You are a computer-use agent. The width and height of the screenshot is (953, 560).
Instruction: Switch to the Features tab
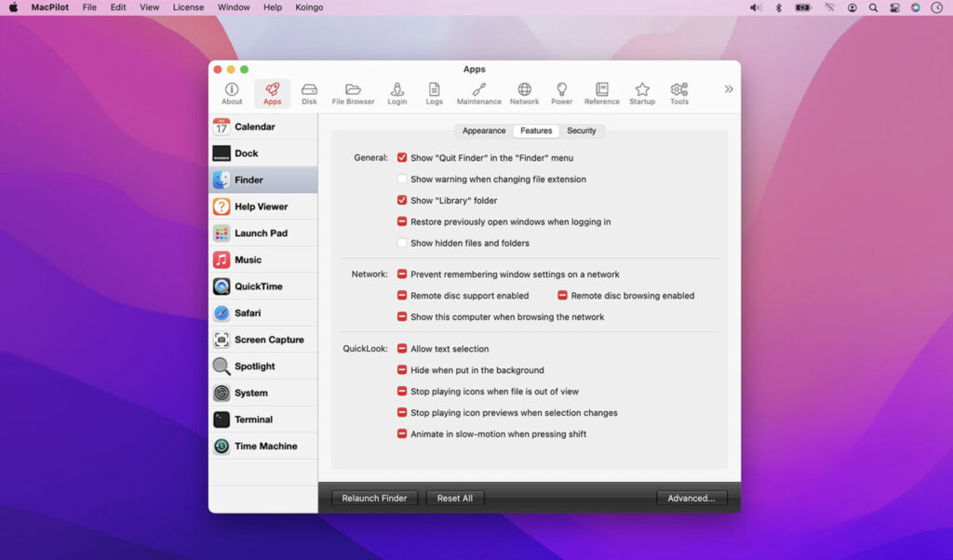536,131
